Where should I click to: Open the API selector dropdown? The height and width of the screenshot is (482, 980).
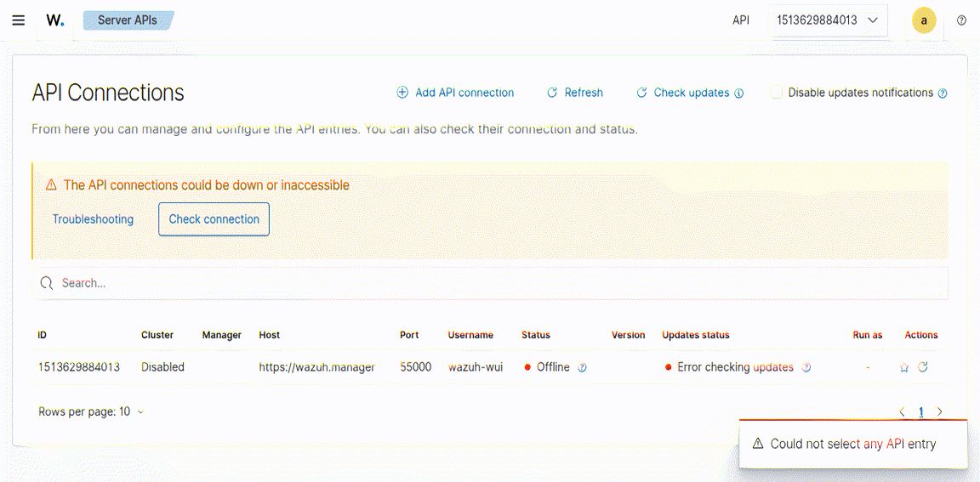(x=828, y=20)
